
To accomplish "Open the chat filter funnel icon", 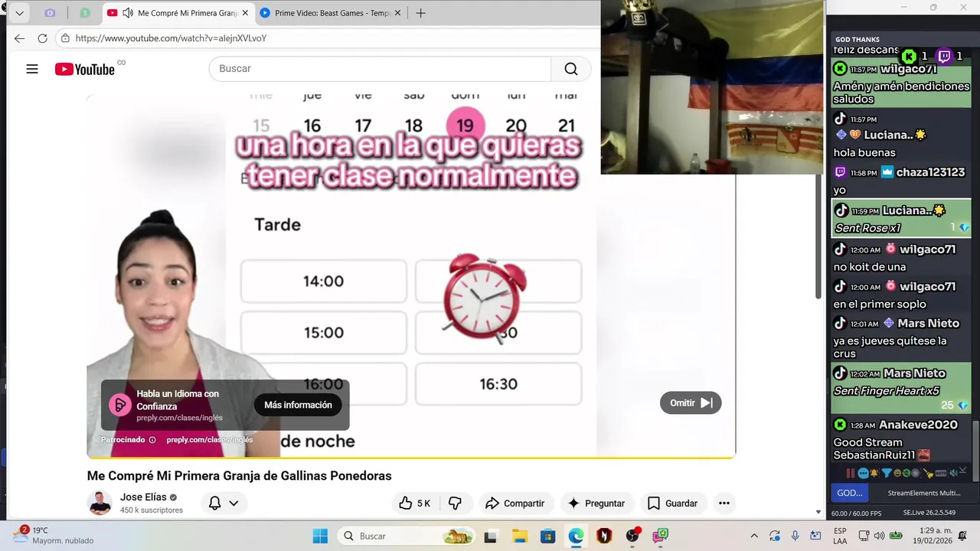I will [887, 473].
